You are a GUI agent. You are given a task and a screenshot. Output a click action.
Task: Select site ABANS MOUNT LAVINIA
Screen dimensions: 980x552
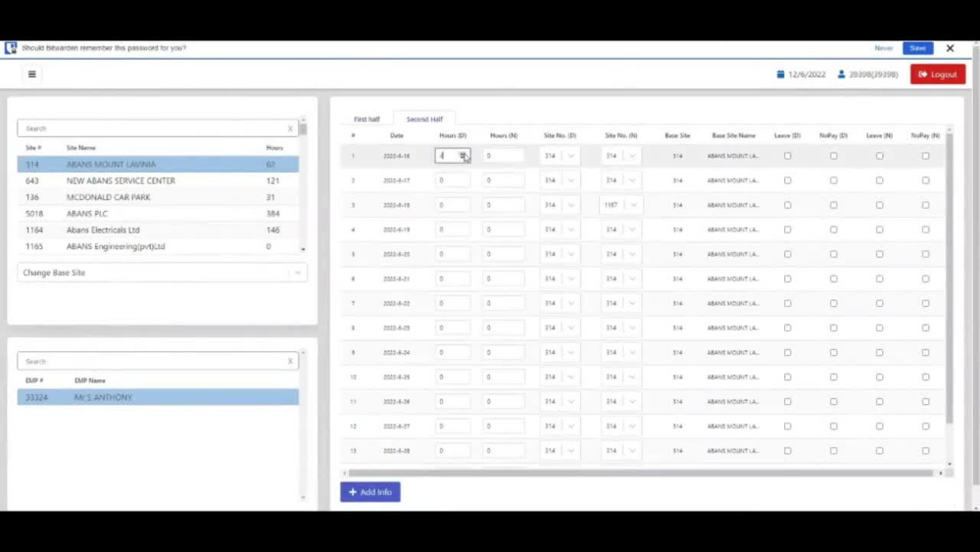click(158, 165)
